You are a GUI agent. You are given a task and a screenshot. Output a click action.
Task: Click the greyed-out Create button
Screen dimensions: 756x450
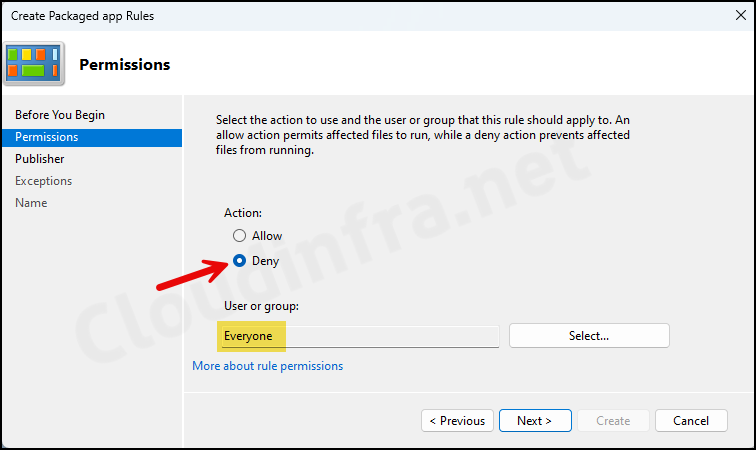(x=613, y=421)
